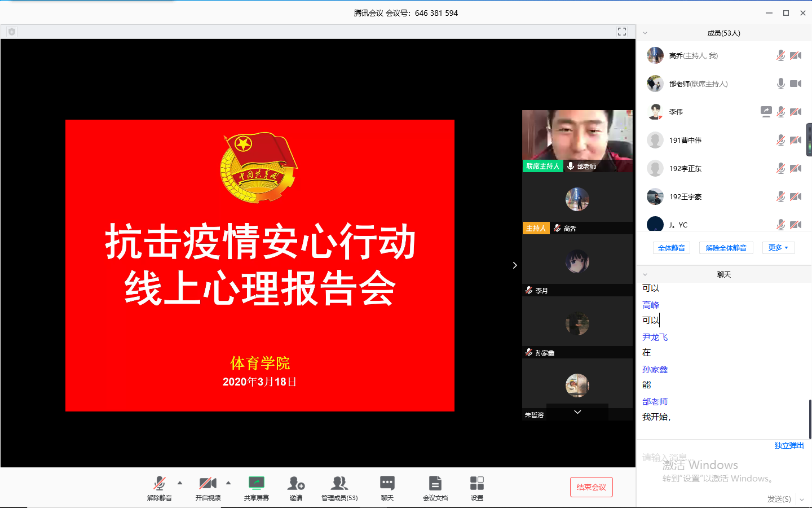The height and width of the screenshot is (508, 812).
Task: Select member 高乔 avatar in list
Action: click(x=655, y=55)
